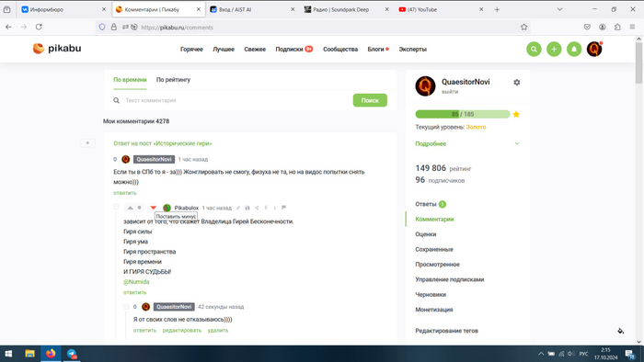Open Telegram from the taskbar
Screen dimensions: 644x362
72,354
